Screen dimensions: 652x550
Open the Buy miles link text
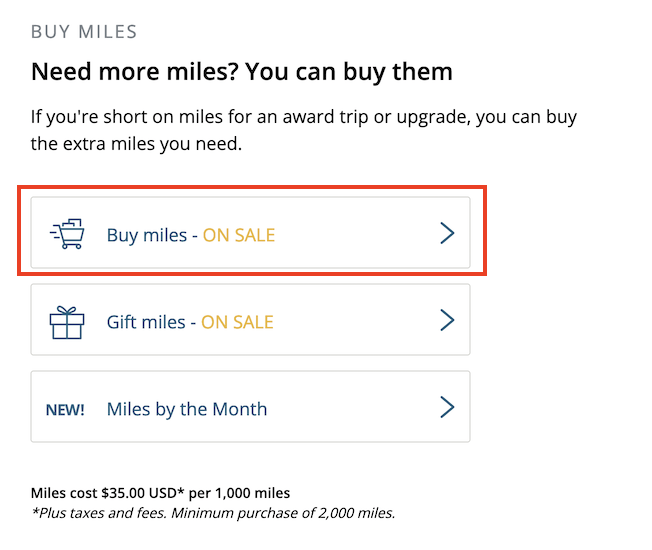click(x=147, y=235)
